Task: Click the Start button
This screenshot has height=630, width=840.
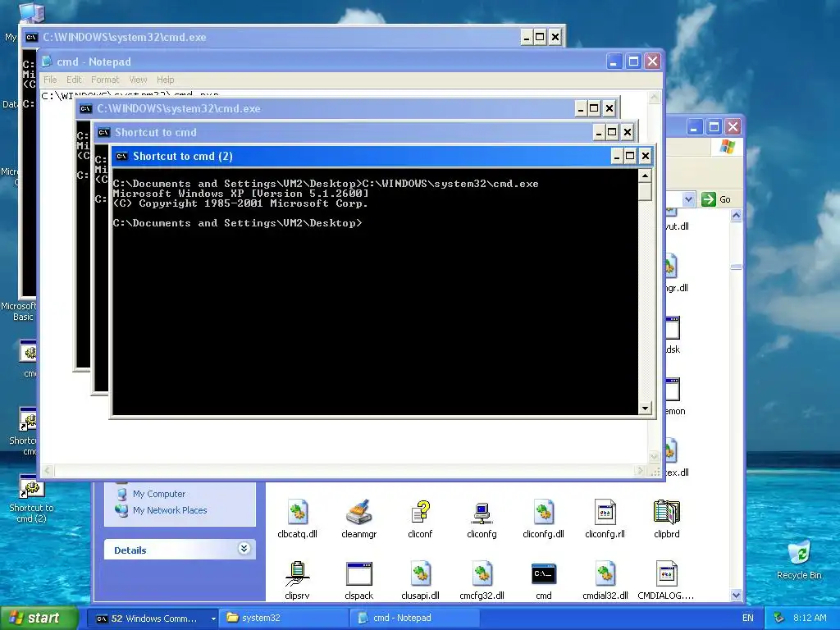Action: click(39, 618)
